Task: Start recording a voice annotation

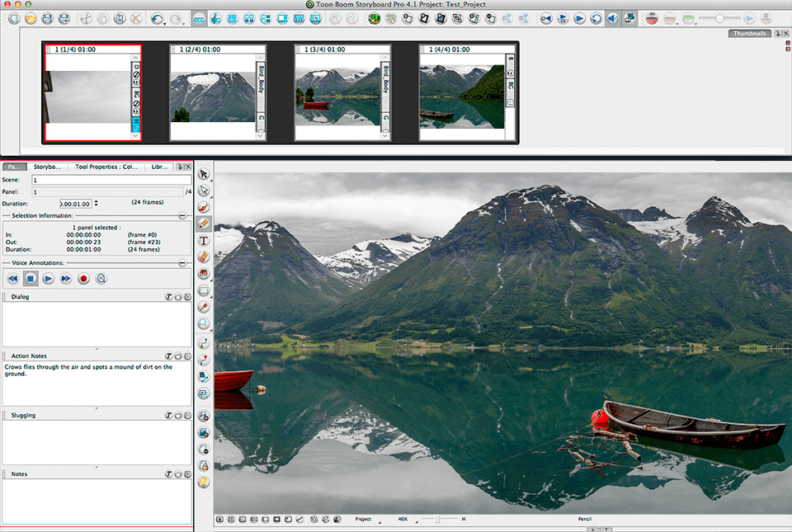Action: point(82,279)
